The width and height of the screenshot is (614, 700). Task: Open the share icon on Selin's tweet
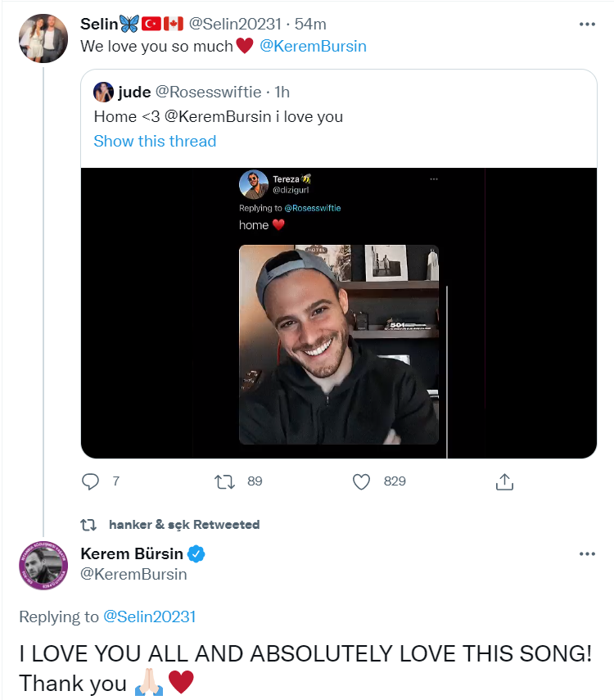505,481
